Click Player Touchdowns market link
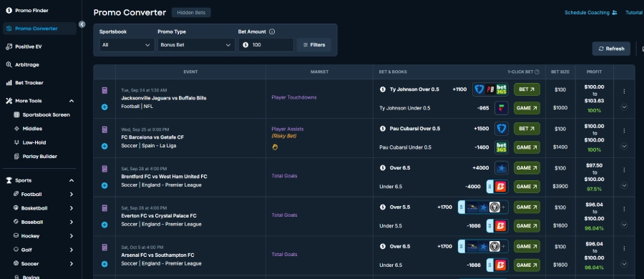The width and height of the screenshot is (644, 279). 293,97
